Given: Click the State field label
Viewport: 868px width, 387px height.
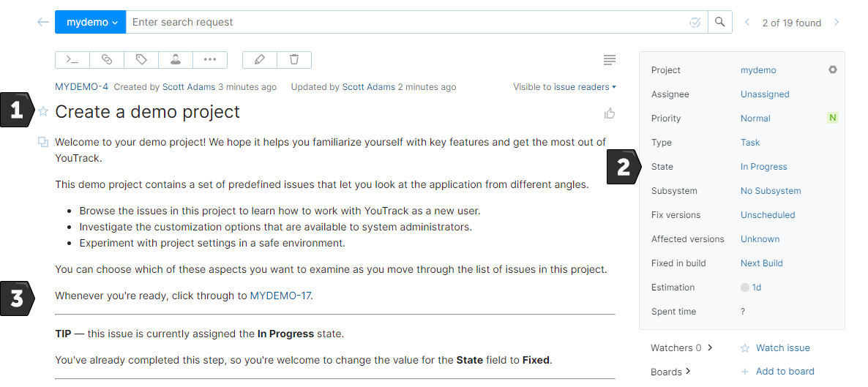Looking at the screenshot, I should pos(662,167).
